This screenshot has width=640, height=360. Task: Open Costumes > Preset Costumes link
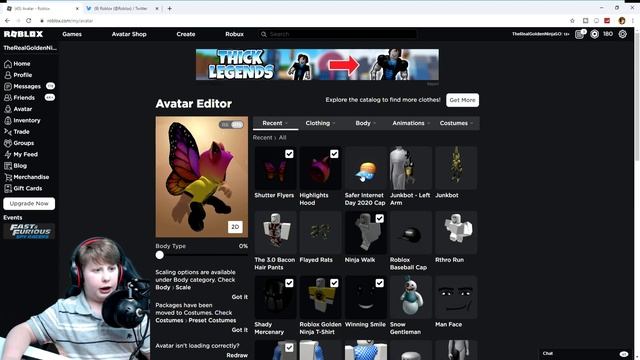coord(196,320)
